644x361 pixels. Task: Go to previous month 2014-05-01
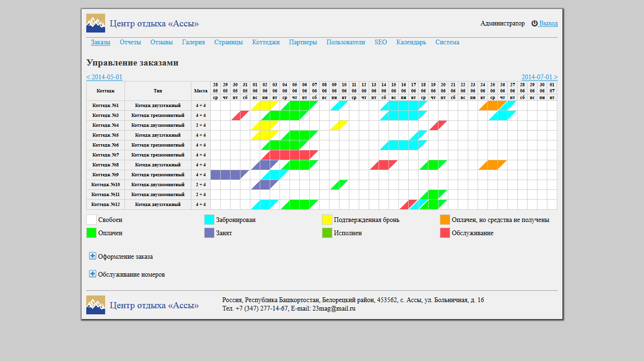click(104, 77)
